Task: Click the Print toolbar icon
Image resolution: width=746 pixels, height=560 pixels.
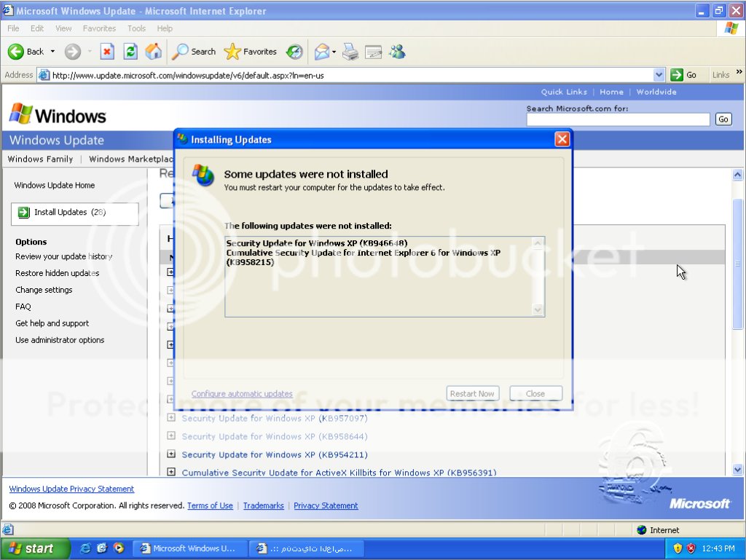Action: [x=350, y=52]
